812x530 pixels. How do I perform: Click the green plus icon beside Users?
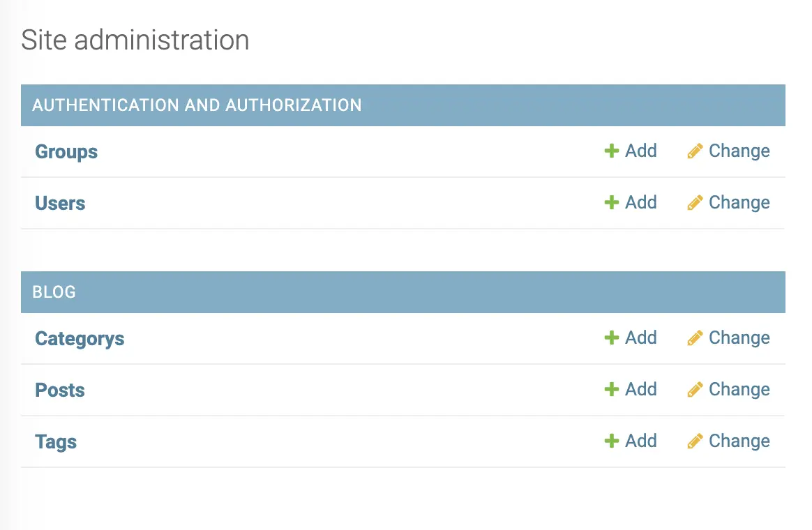612,202
